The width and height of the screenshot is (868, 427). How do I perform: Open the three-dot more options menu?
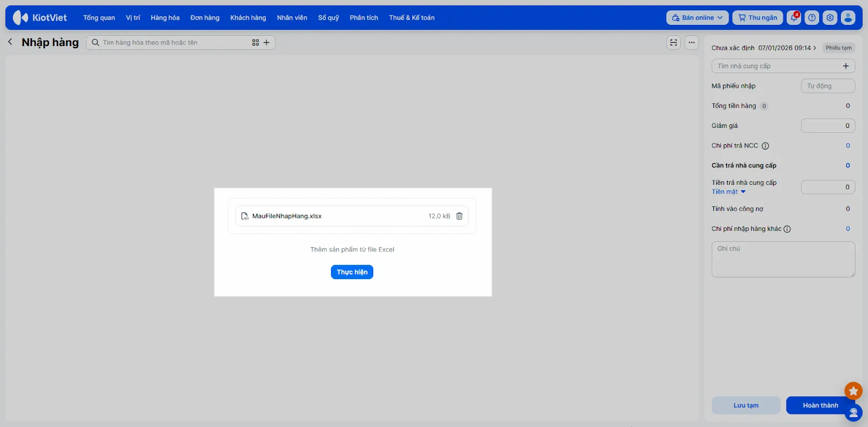(x=691, y=42)
